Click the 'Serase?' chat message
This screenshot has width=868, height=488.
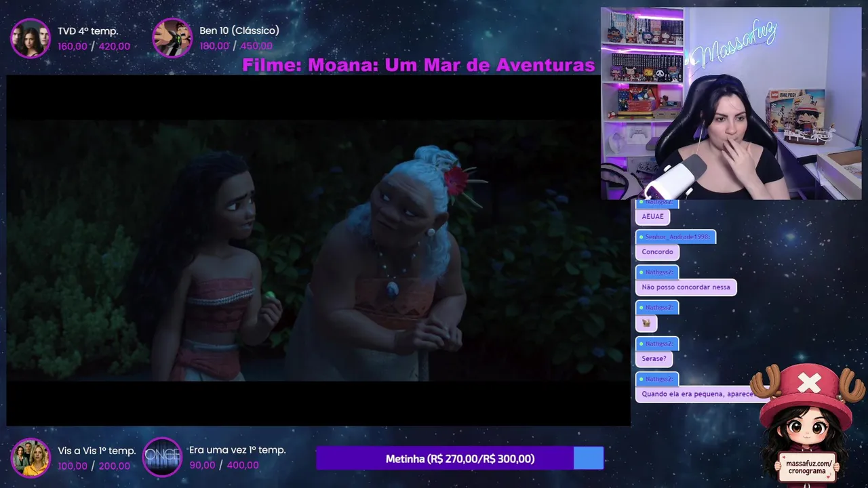pyautogui.click(x=654, y=359)
